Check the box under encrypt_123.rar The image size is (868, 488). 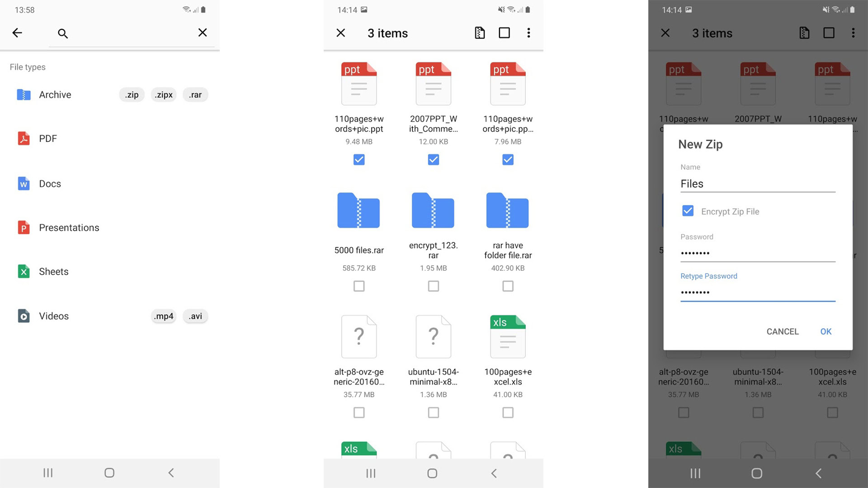(x=433, y=286)
